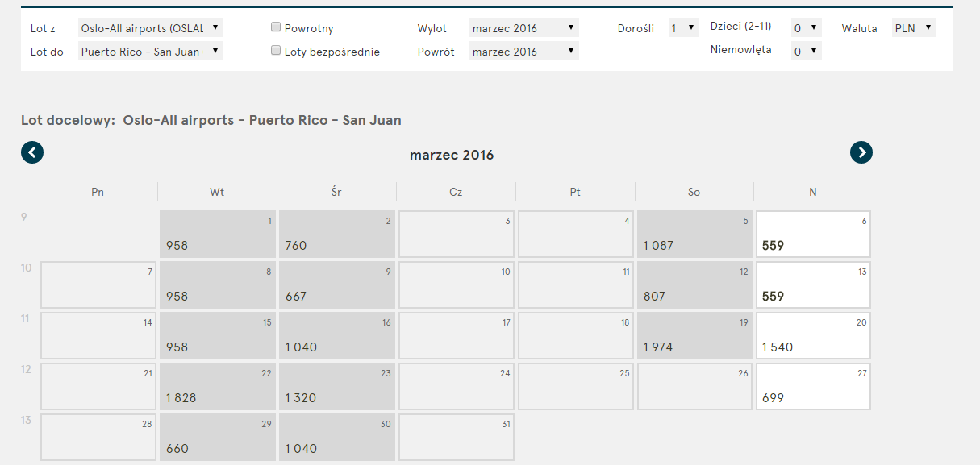
Task: Click the empty March 7 cell
Action: point(98,285)
